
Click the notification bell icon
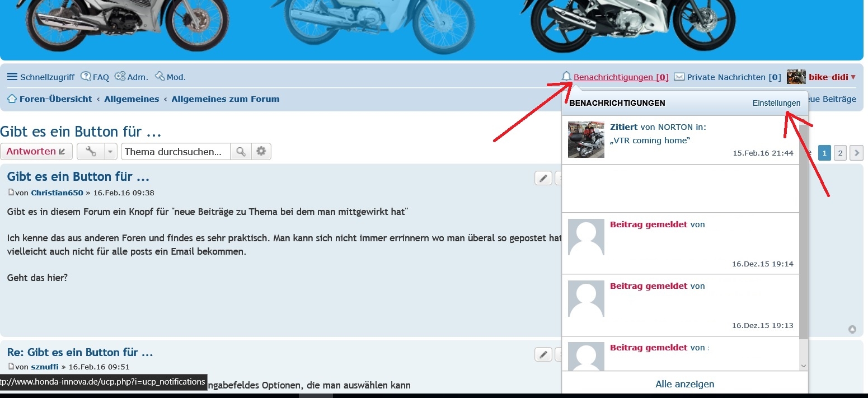click(566, 77)
